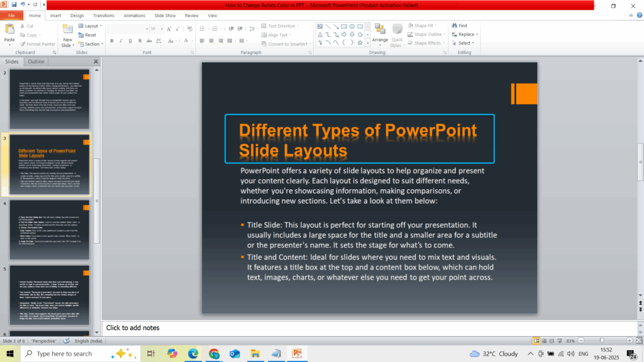Screen dimensions: 644x362
Task: Apply bold formatting to text
Action: coord(111,40)
